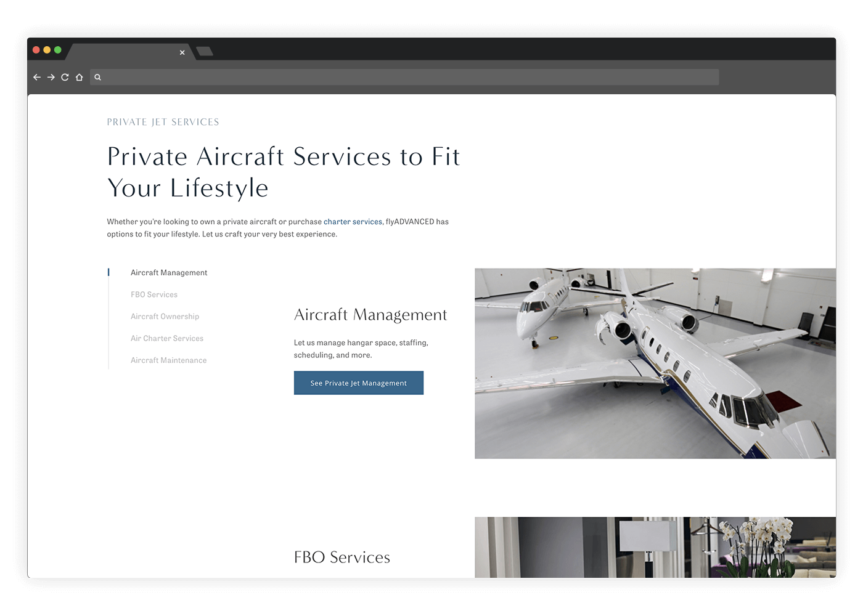
Task: Click the Private Aircraft Services main headline
Action: coord(284,172)
